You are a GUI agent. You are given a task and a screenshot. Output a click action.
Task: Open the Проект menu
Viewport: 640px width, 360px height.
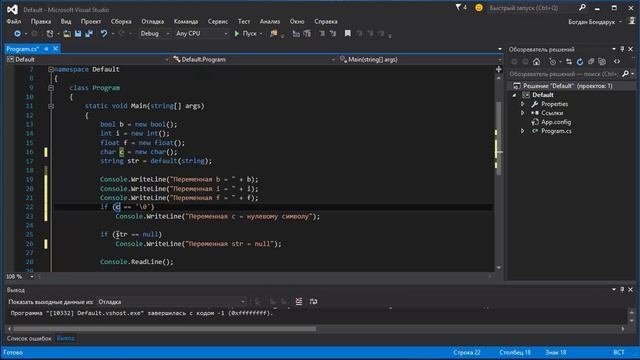(x=91, y=21)
